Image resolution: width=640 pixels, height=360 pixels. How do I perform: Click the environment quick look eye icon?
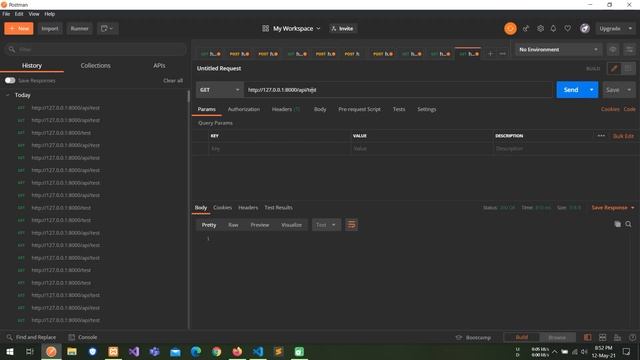pos(613,50)
